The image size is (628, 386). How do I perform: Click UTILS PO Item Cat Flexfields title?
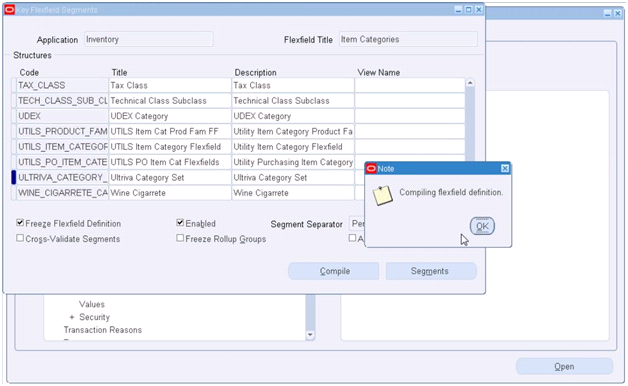pyautogui.click(x=170, y=162)
